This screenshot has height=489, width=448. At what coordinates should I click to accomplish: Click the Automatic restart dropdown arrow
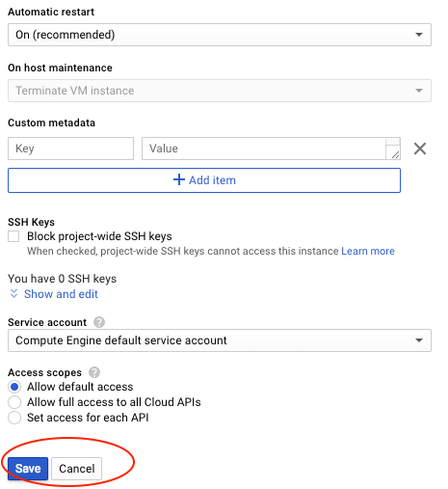pyautogui.click(x=419, y=35)
